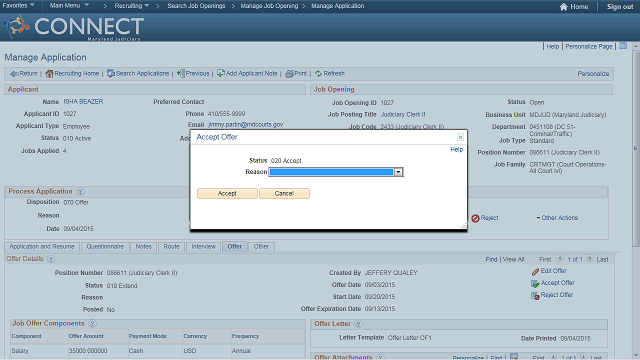Close the Accept Offer dialog
The height and width of the screenshot is (360, 640).
(460, 137)
